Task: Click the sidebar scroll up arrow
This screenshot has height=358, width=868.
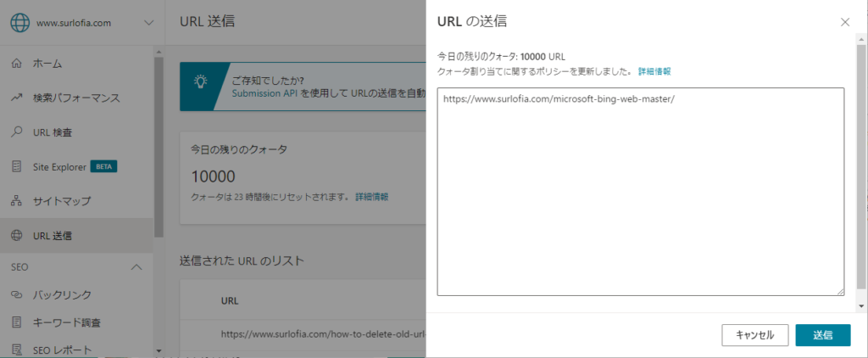Action: coord(159,52)
